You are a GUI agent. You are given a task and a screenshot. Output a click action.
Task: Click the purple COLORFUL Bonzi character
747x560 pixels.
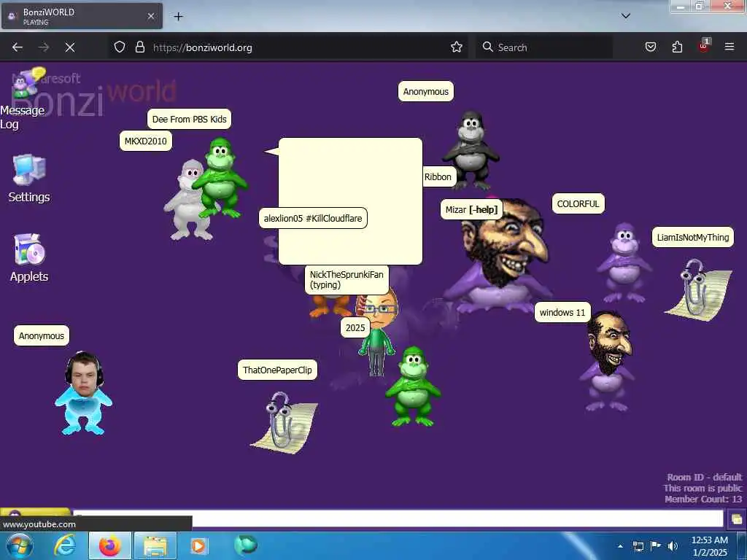coord(624,262)
